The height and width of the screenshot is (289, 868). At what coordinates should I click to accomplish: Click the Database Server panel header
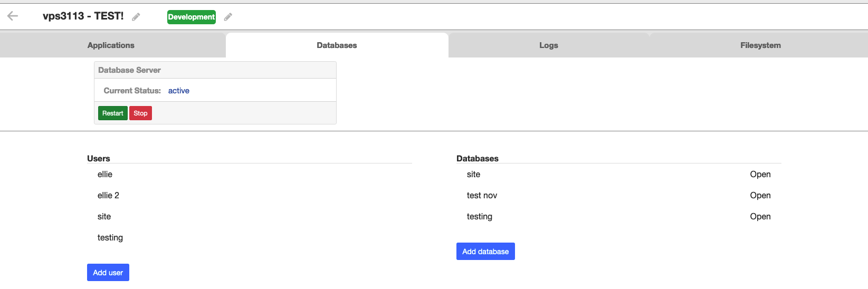coord(215,70)
